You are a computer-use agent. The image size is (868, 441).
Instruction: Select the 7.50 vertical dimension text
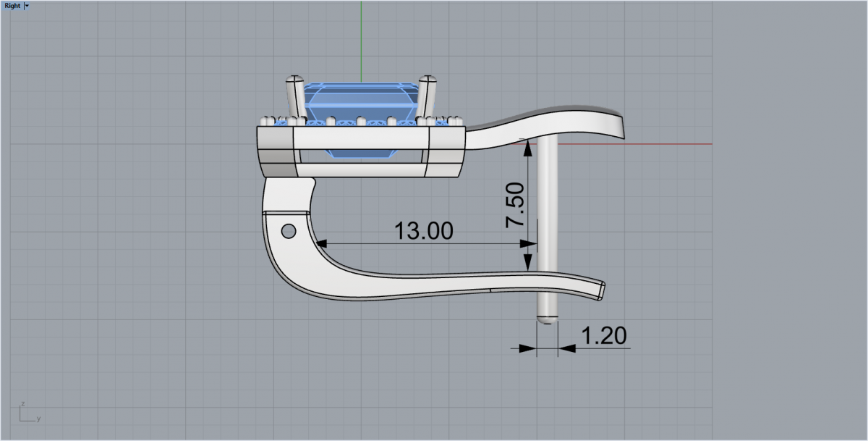(514, 206)
